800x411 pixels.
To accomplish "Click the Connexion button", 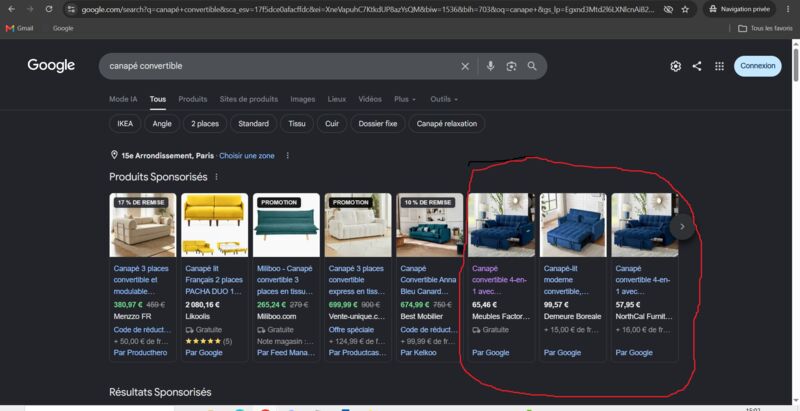I will 757,66.
